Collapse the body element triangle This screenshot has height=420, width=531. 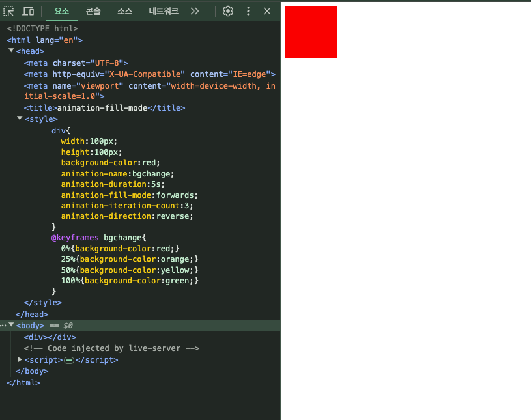pos(11,325)
